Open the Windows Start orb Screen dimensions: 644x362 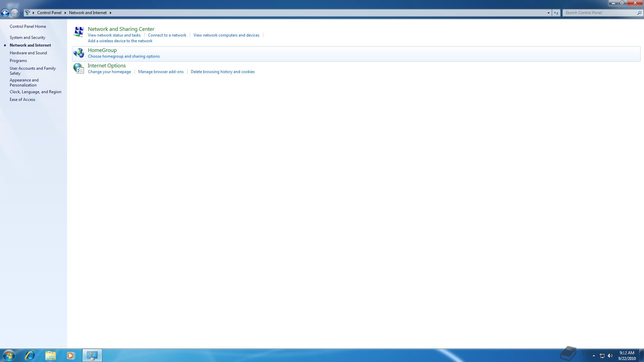point(9,355)
